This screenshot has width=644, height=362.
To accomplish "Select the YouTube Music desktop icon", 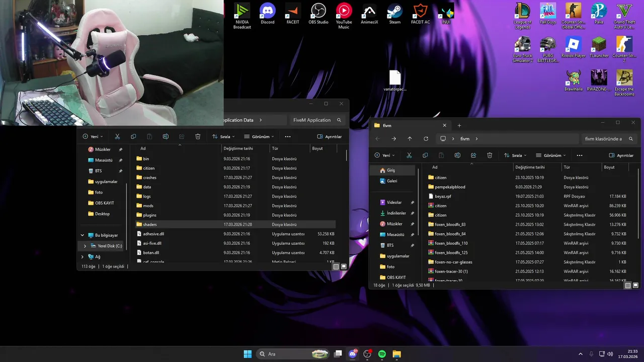I will click(344, 16).
